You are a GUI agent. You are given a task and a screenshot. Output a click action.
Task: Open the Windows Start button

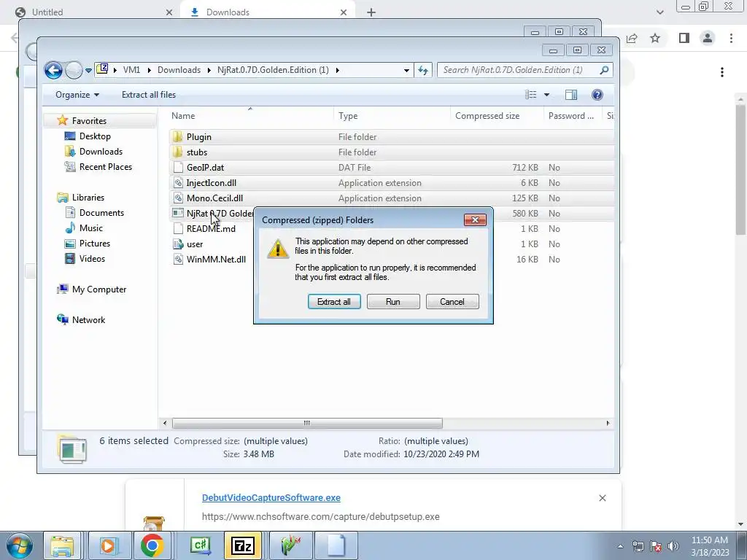(20, 545)
